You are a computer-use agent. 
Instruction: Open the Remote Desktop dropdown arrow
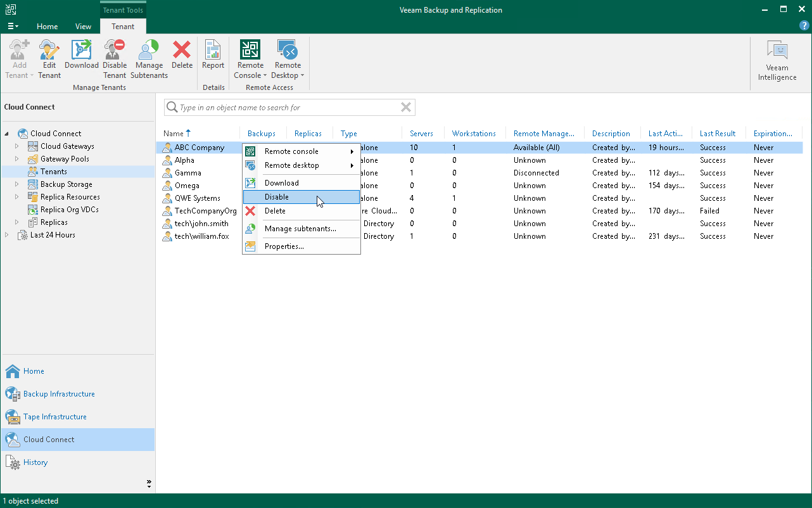coord(302,75)
